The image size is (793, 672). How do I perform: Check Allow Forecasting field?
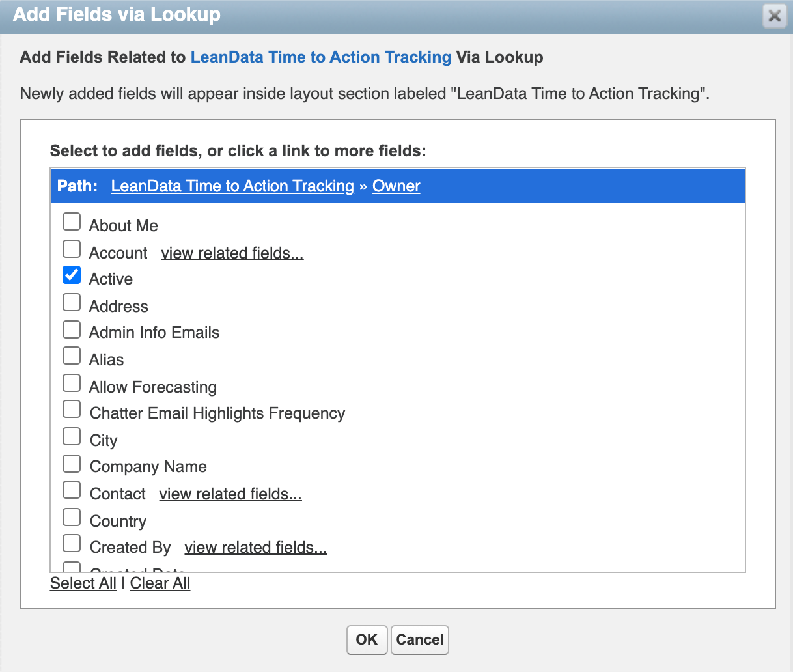(72, 384)
